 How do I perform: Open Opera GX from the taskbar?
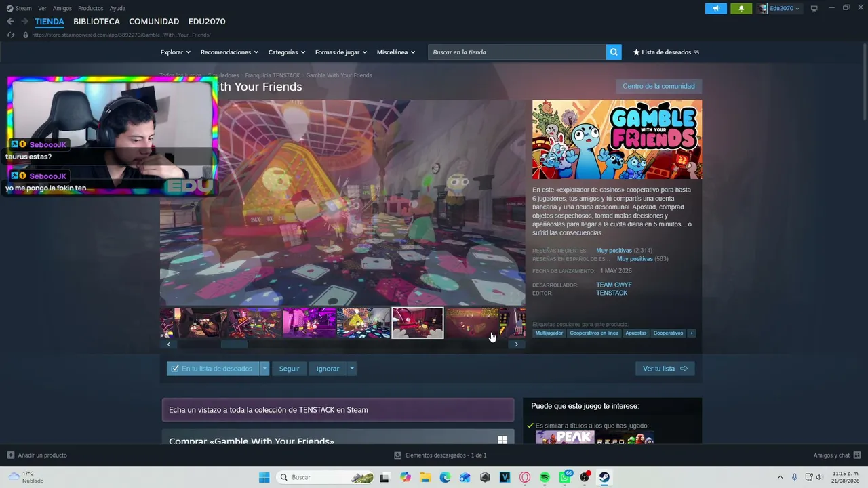(525, 477)
